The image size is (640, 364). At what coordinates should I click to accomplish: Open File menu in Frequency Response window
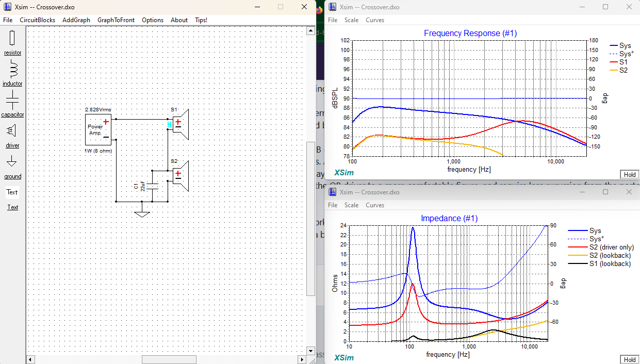point(333,20)
